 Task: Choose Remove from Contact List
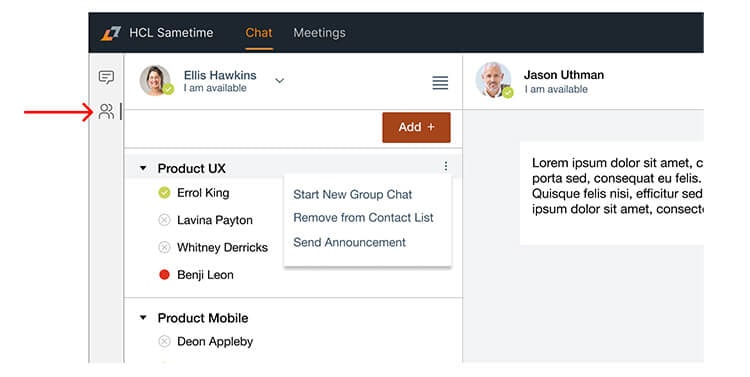tap(364, 218)
